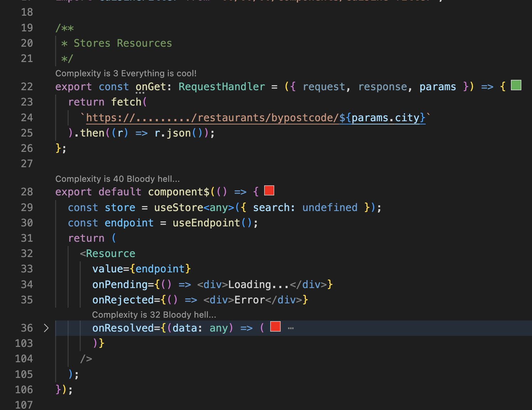Open "Complexity is 3 Everything is cool!" annotation

click(x=125, y=73)
